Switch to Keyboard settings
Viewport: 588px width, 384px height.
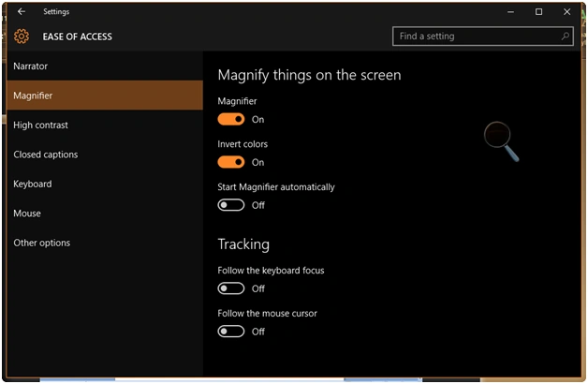(x=105, y=184)
